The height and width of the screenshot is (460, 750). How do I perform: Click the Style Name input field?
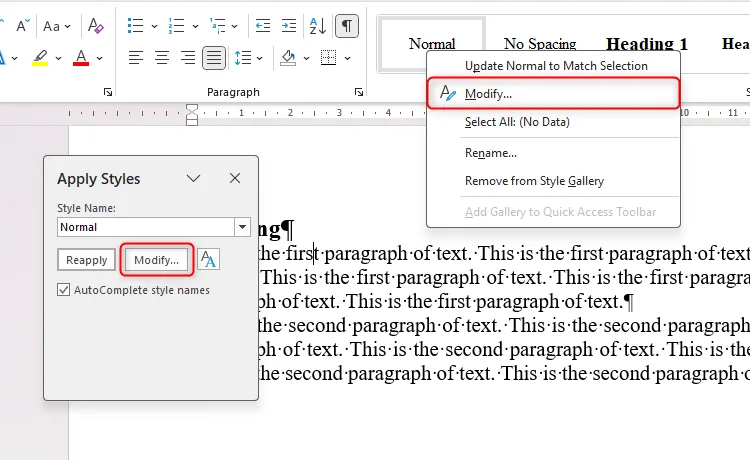[146, 227]
